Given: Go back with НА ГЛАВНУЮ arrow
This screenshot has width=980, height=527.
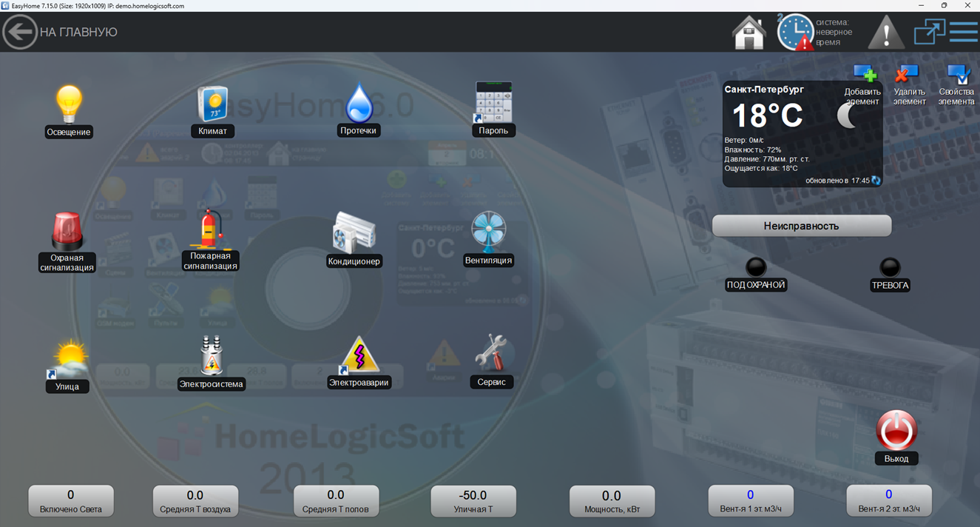Looking at the screenshot, I should tap(20, 33).
